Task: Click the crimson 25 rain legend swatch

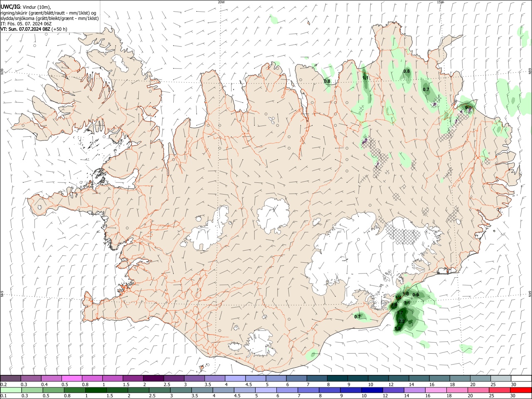Action: [x=499, y=390]
